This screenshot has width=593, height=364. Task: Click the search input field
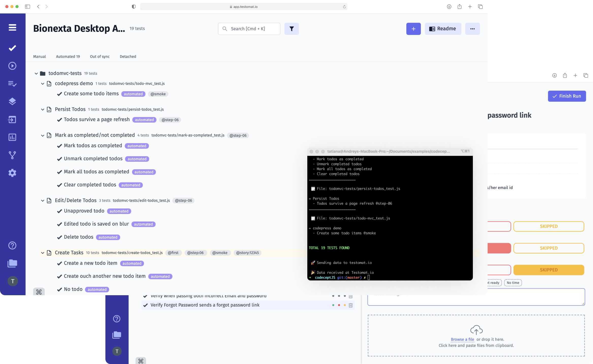249,29
